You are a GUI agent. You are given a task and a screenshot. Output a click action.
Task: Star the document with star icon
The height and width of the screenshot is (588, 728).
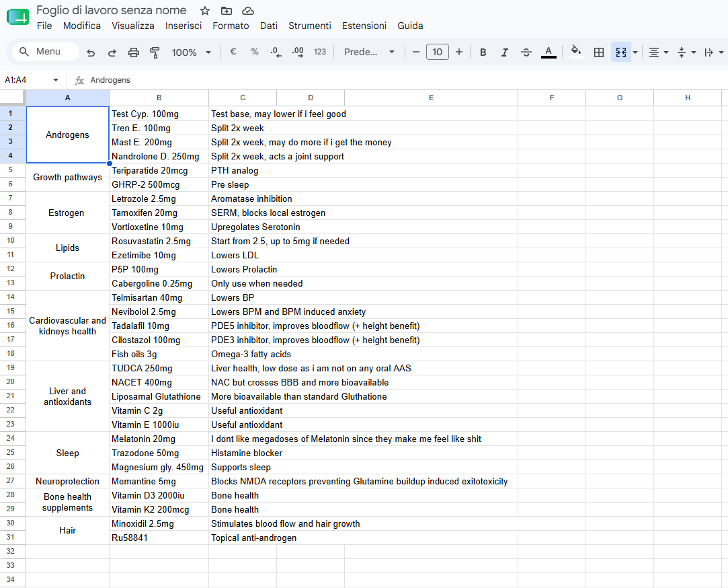coord(205,11)
